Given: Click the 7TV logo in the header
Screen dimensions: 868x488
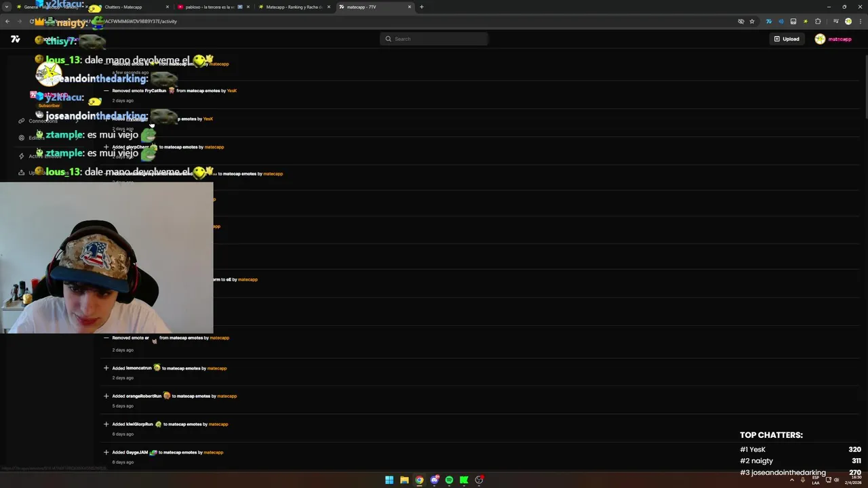Looking at the screenshot, I should (x=16, y=39).
